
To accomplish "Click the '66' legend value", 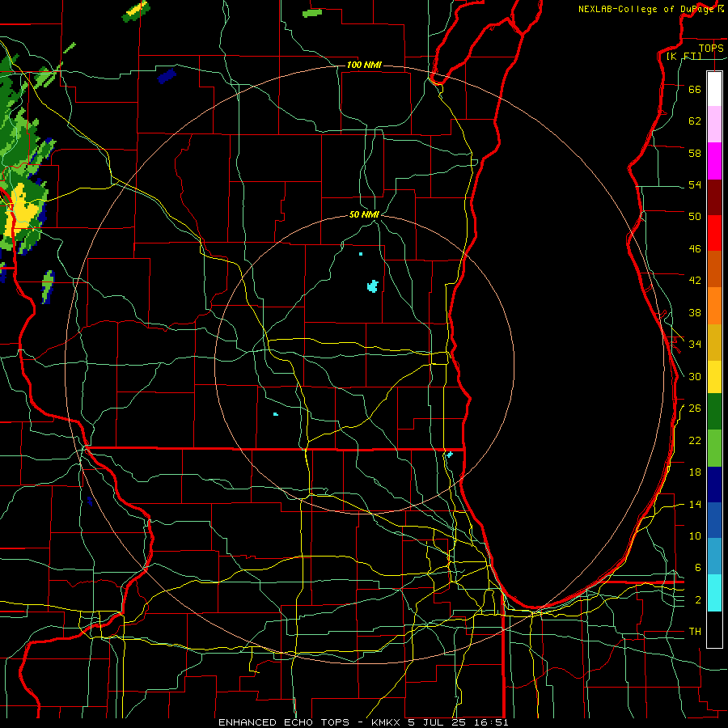I will pos(695,89).
